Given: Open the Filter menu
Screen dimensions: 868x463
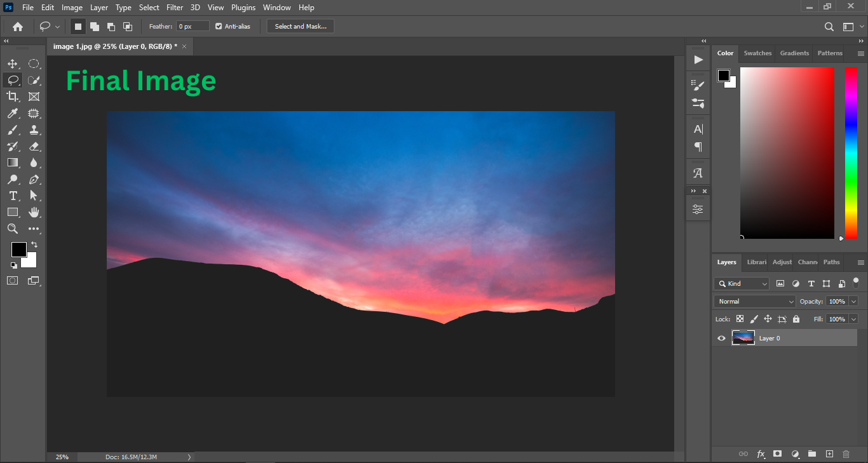Looking at the screenshot, I should click(175, 8).
